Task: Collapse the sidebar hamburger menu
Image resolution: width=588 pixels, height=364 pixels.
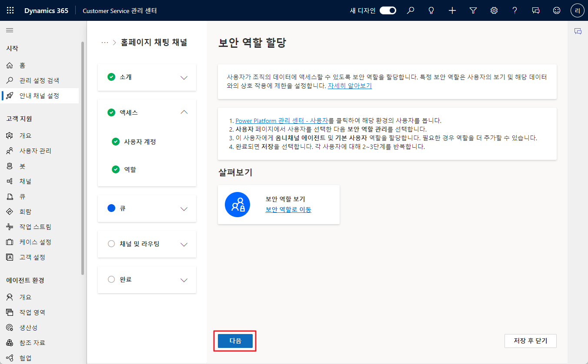Action: coord(10,30)
